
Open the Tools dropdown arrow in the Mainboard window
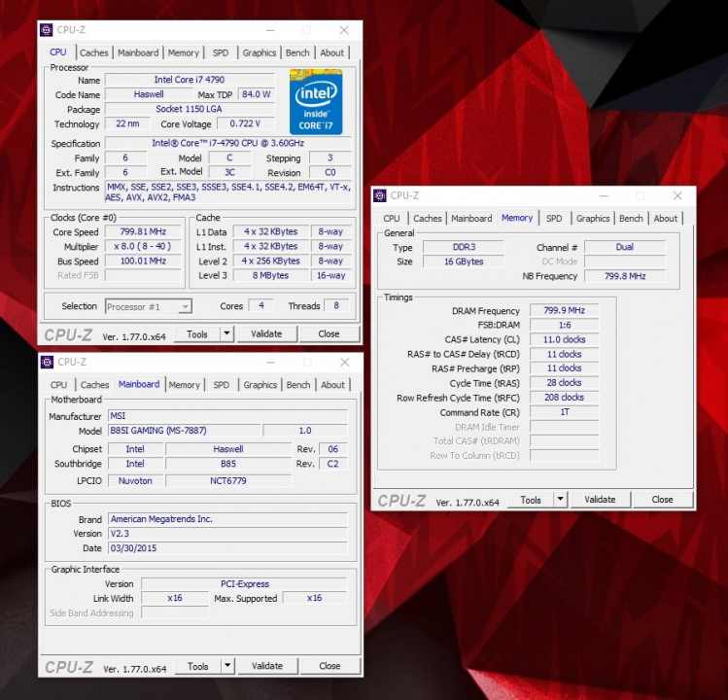227,666
